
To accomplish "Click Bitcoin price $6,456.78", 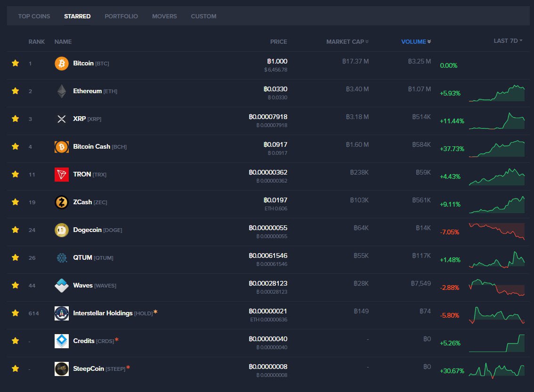I will coord(275,70).
